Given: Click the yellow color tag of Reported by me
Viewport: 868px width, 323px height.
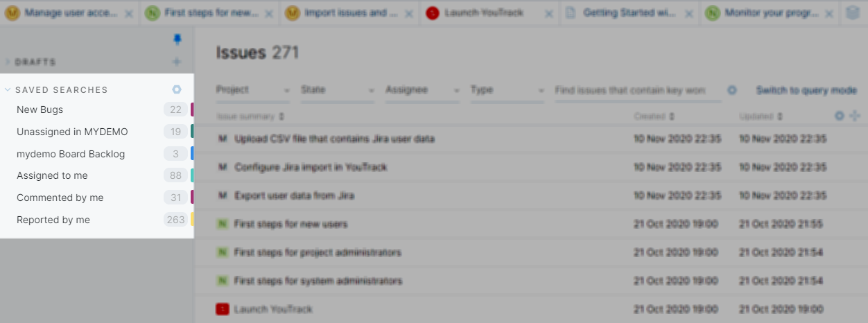Looking at the screenshot, I should pyautogui.click(x=192, y=220).
